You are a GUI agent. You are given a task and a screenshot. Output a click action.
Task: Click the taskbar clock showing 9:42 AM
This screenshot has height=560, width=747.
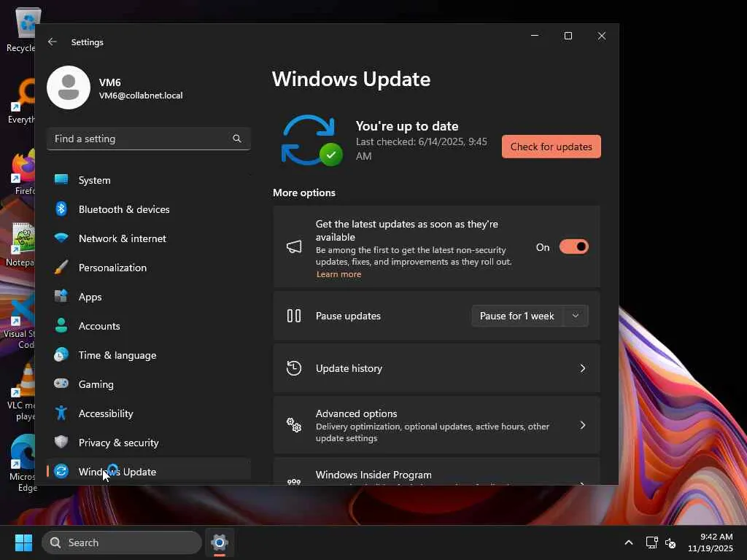tap(711, 542)
